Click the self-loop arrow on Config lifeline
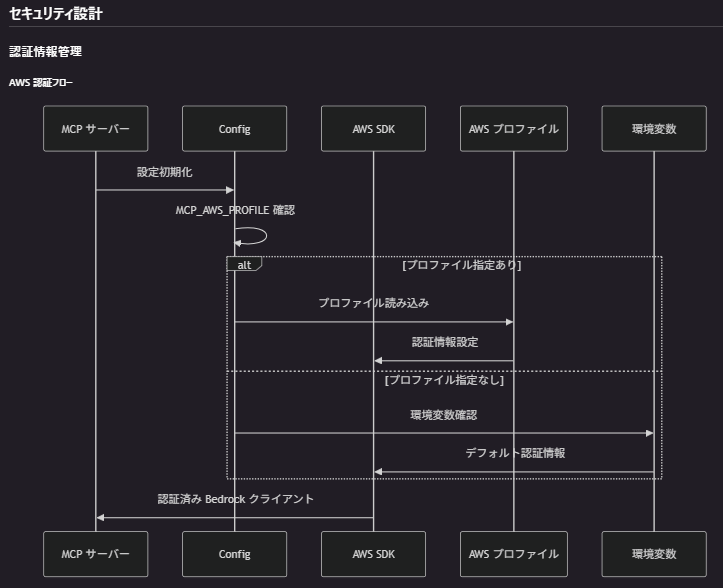Viewport: 723px width, 588px height. pos(251,236)
